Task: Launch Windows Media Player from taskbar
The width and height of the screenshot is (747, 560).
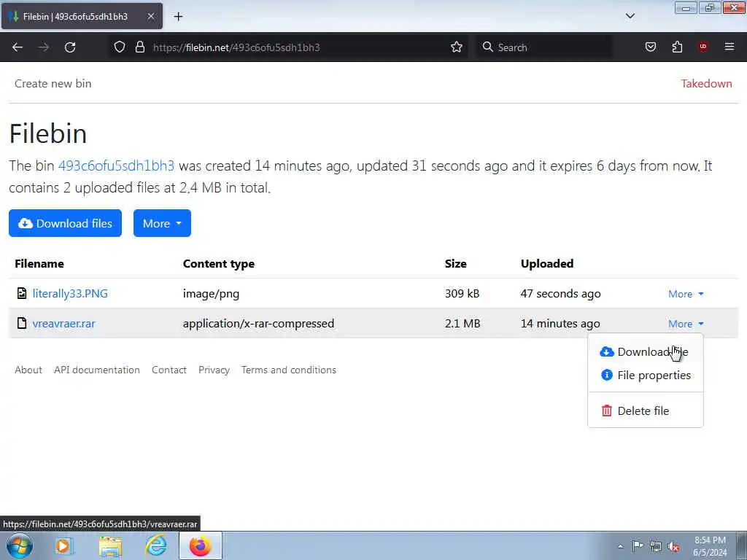Action: [x=63, y=545]
